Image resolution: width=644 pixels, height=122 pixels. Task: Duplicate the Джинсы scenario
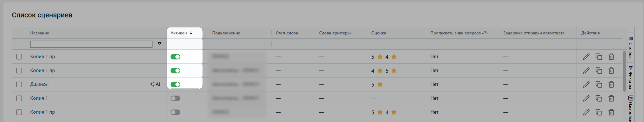pos(599,84)
